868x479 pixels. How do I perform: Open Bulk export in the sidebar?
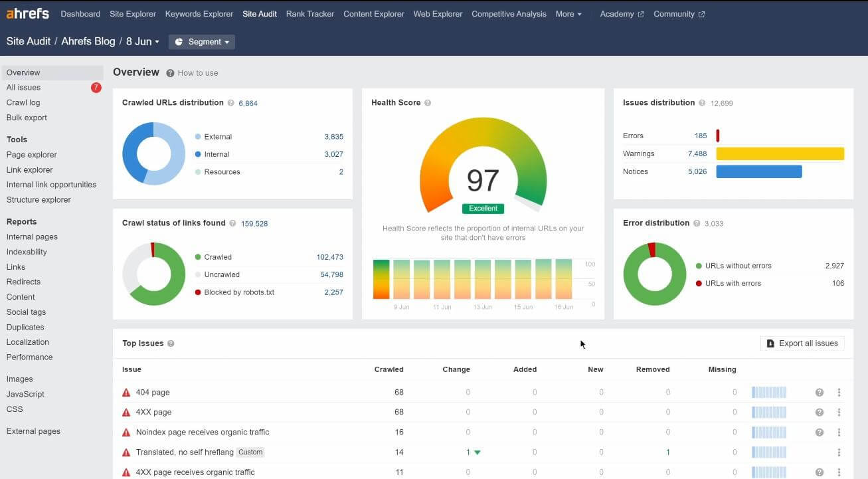pyautogui.click(x=27, y=118)
